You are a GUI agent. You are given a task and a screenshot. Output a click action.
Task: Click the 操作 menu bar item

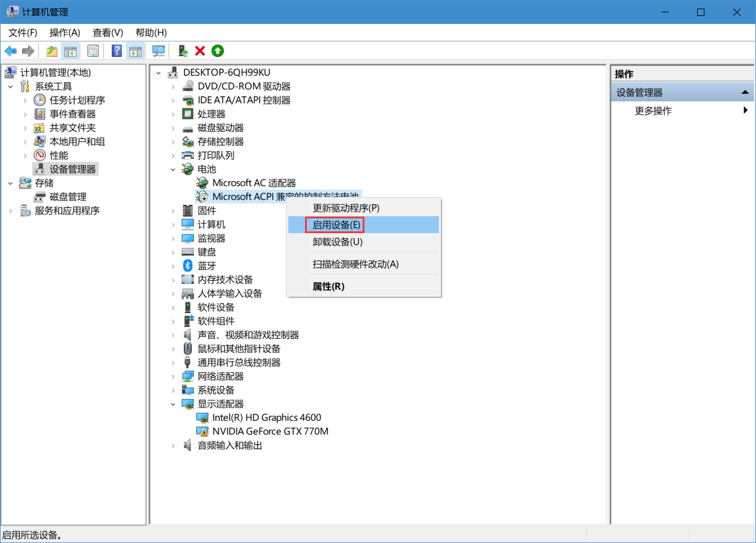coord(64,32)
